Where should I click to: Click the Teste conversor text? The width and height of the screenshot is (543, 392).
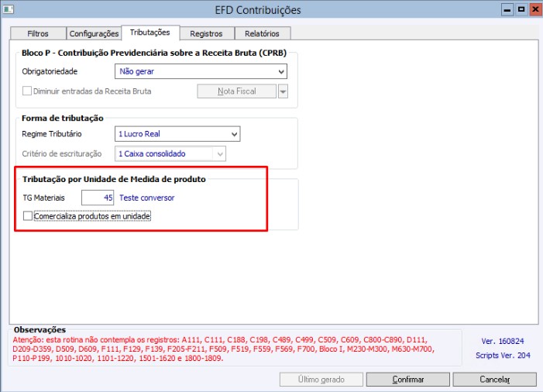[147, 198]
